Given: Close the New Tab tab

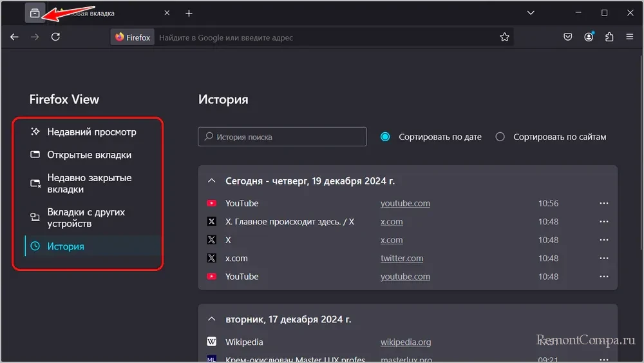Looking at the screenshot, I should tap(167, 13).
